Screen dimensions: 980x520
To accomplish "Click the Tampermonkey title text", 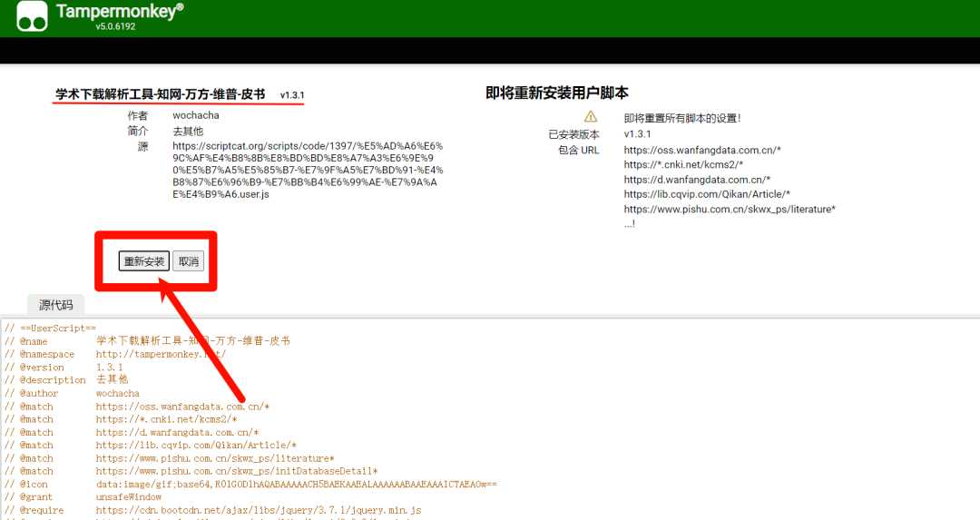I will click(120, 11).
